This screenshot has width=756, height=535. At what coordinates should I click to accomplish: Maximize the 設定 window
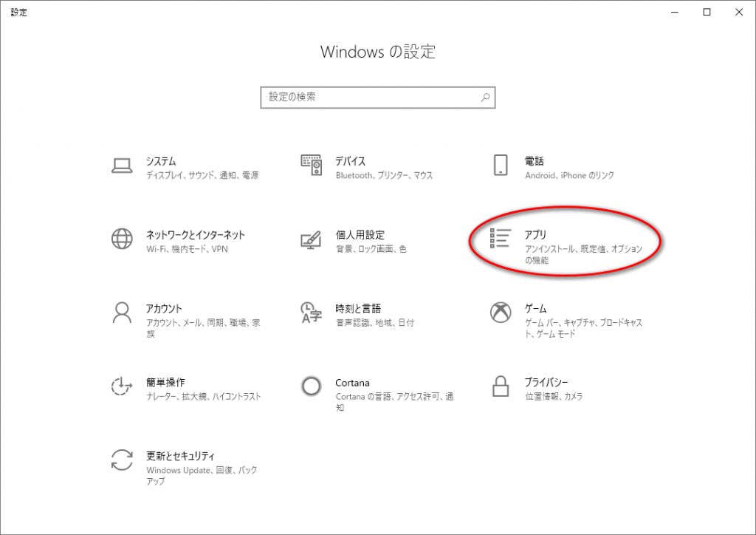pyautogui.click(x=707, y=12)
